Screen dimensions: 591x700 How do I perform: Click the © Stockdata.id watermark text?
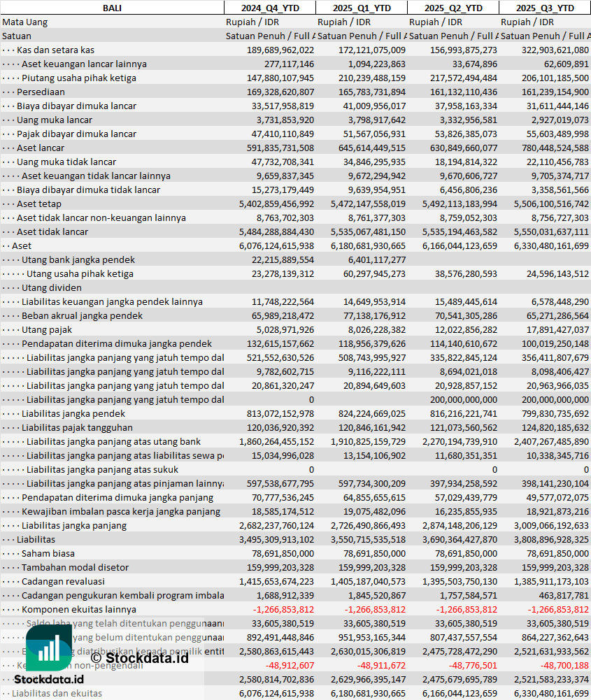pyautogui.click(x=139, y=657)
